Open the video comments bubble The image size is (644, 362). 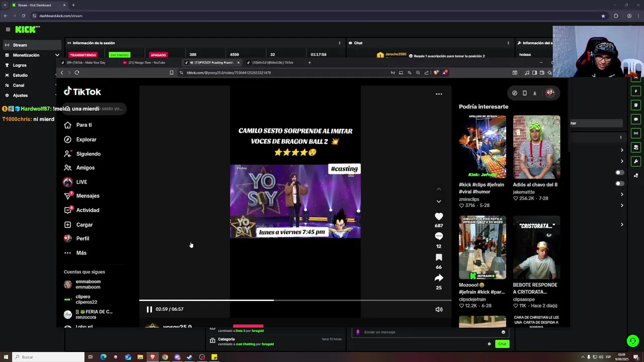pyautogui.click(x=439, y=236)
